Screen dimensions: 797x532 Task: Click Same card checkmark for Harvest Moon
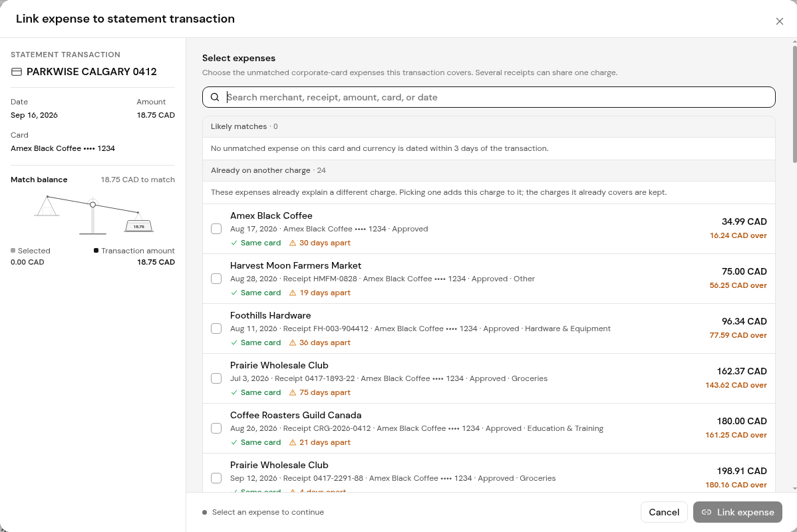pos(234,293)
